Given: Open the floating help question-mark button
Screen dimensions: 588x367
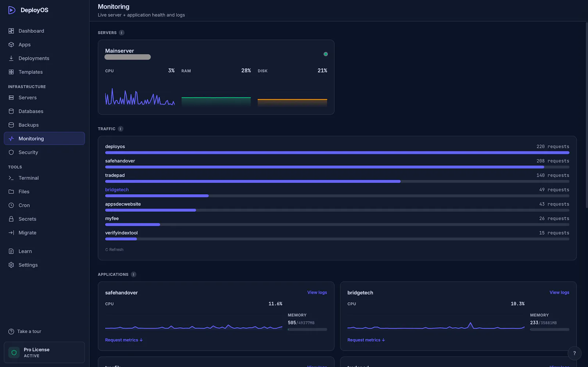Looking at the screenshot, I should [x=574, y=353].
